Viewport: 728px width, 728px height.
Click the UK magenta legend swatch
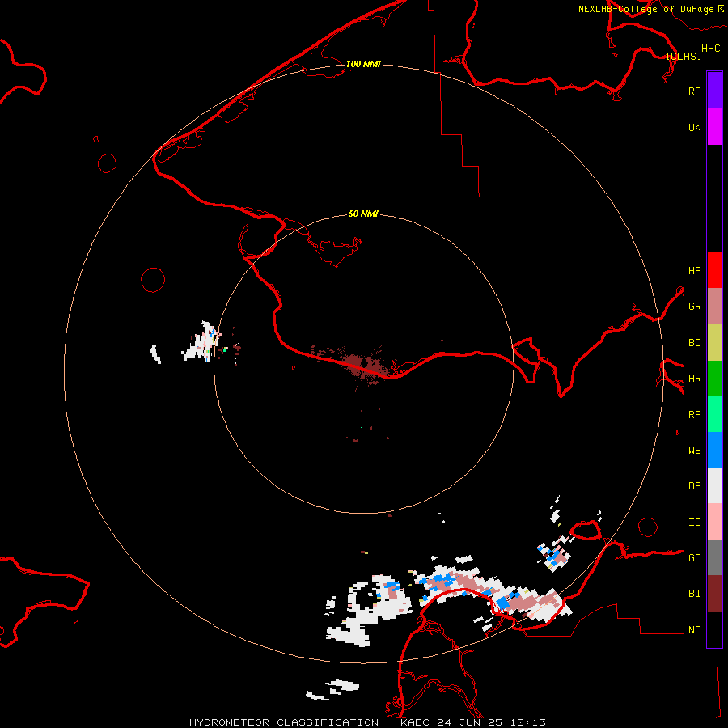click(714, 127)
